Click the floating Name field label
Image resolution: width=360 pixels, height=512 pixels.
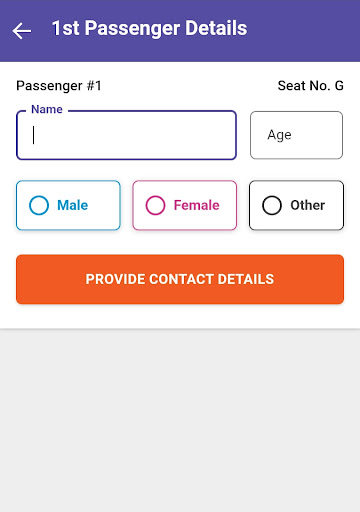(x=47, y=109)
